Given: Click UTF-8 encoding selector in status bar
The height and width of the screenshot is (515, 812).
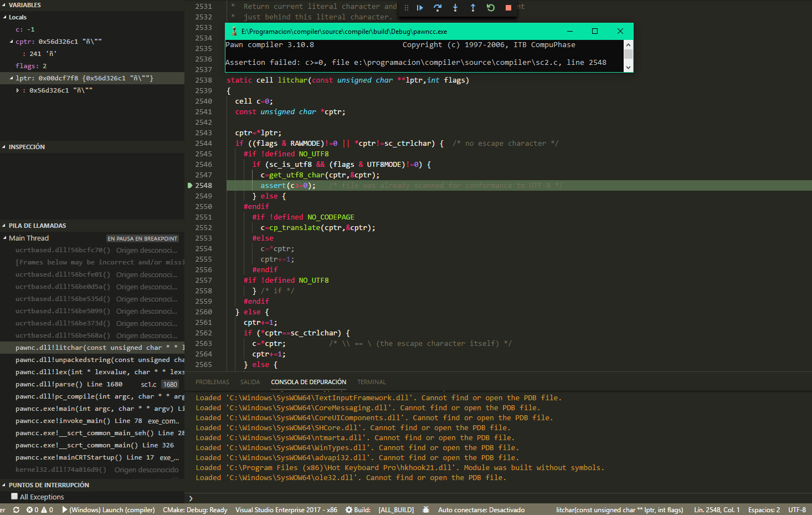Looking at the screenshot, I should [x=796, y=509].
